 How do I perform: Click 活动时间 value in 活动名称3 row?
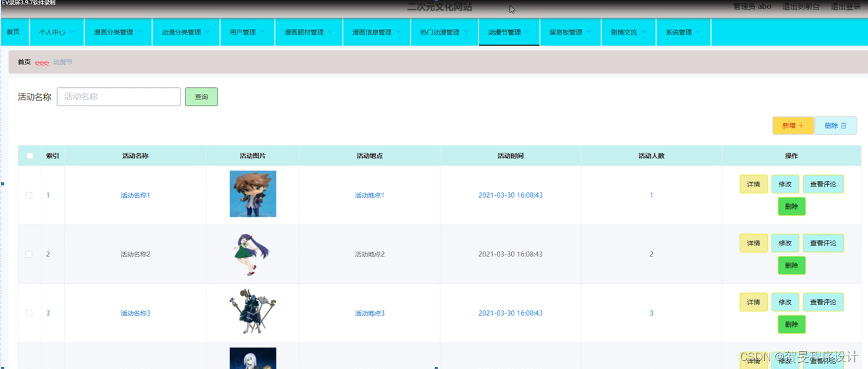point(511,313)
